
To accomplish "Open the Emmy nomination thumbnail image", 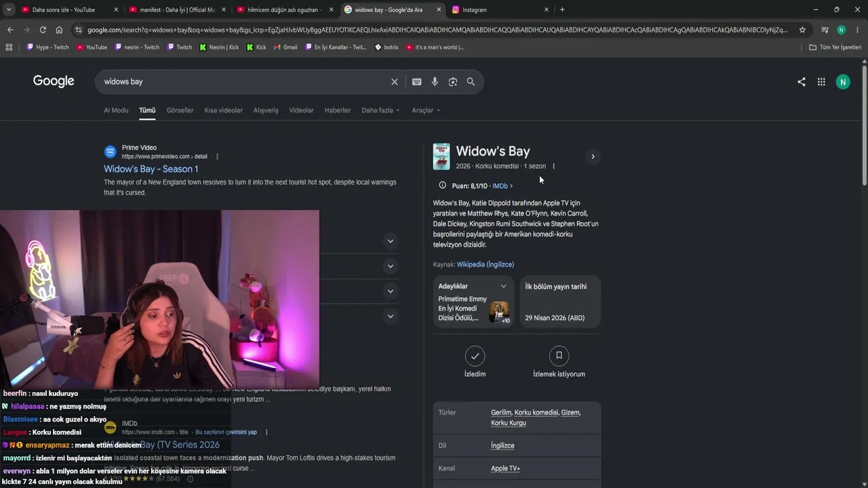I will (500, 312).
